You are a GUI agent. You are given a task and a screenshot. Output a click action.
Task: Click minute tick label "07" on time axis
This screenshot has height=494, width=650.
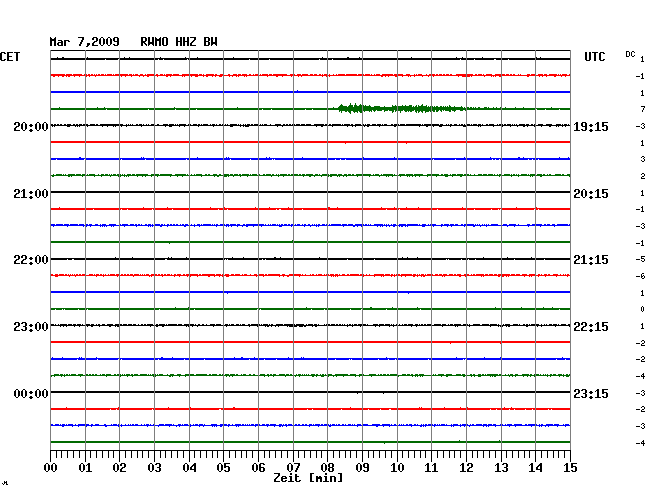tap(293, 468)
